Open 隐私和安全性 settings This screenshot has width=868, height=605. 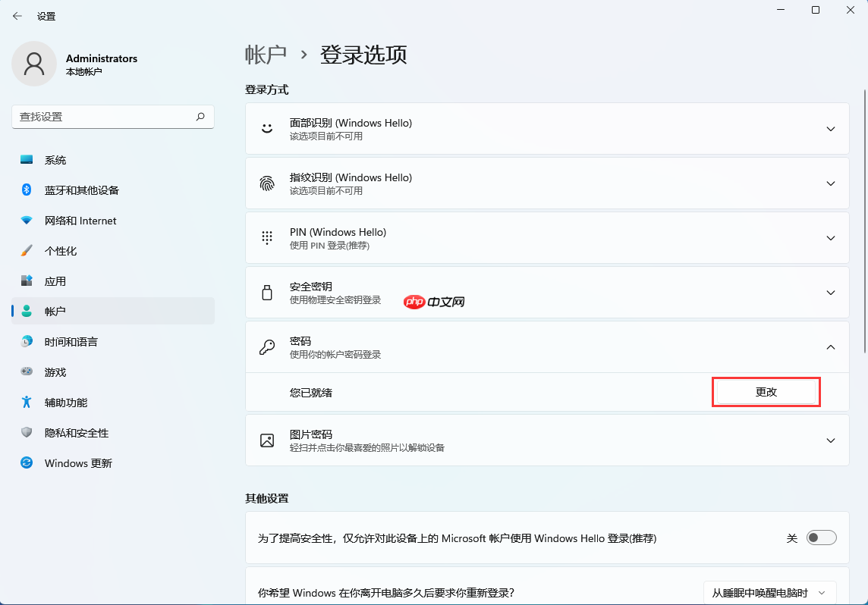72,432
